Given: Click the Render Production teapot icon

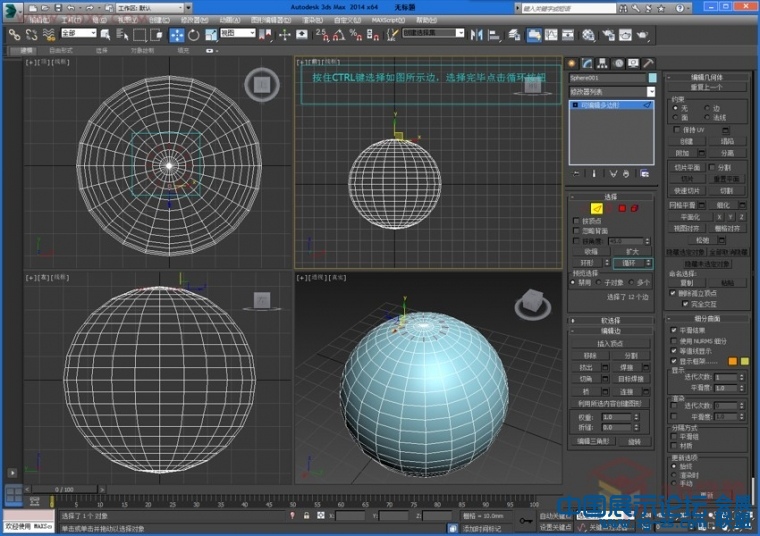Looking at the screenshot, I should tap(643, 35).
